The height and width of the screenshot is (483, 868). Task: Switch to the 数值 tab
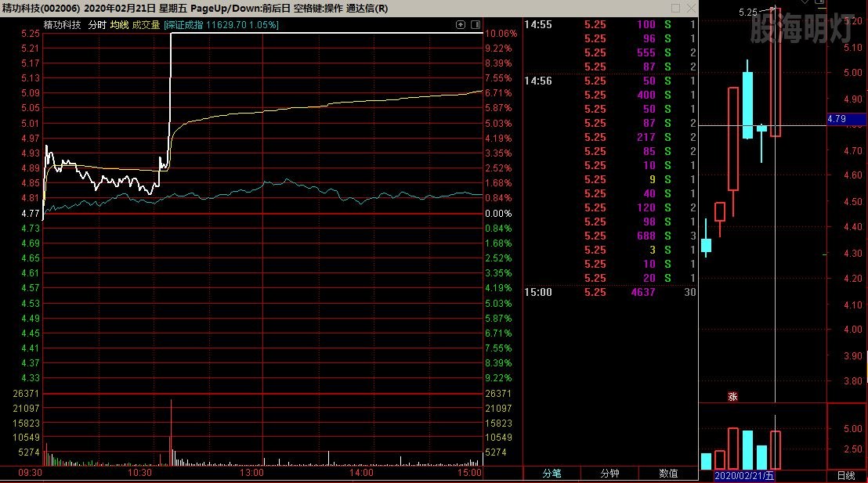[x=668, y=474]
